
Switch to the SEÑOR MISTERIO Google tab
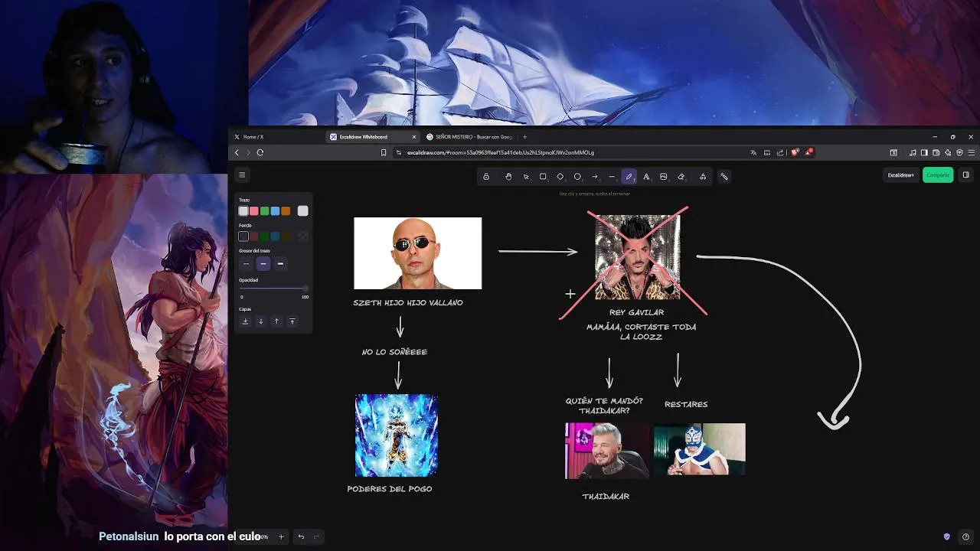tap(469, 137)
